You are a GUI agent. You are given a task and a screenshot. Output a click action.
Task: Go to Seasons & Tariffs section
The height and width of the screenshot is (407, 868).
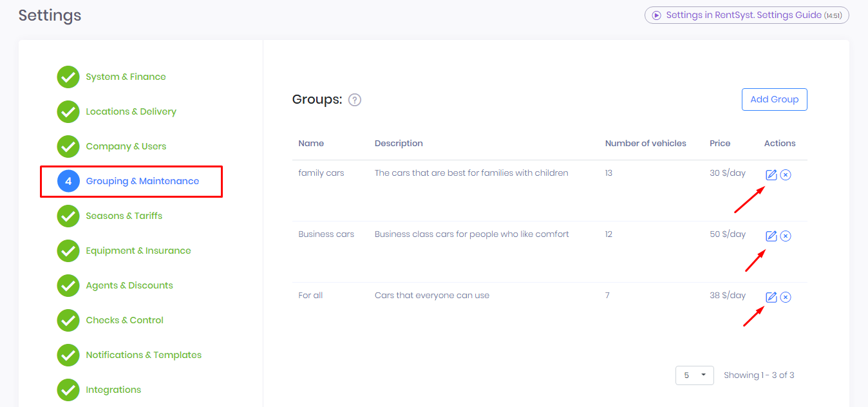tap(124, 216)
